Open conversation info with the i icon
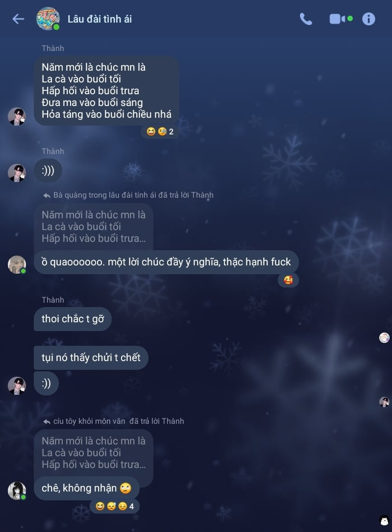 coord(368,19)
